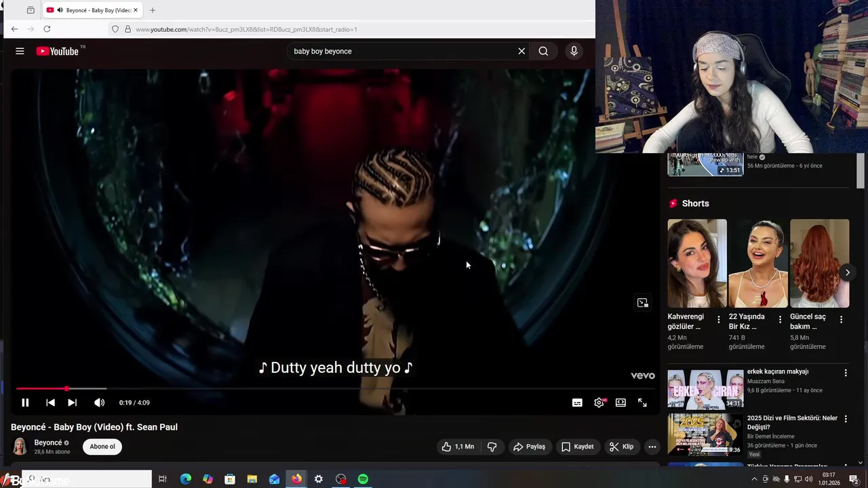Open options for Kahverengi gözlüler Short
The image size is (868, 488).
(719, 319)
